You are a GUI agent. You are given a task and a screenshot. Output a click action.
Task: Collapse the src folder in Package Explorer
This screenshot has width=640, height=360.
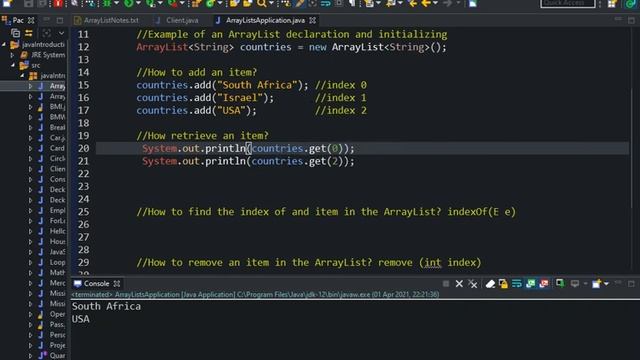[x=13, y=65]
